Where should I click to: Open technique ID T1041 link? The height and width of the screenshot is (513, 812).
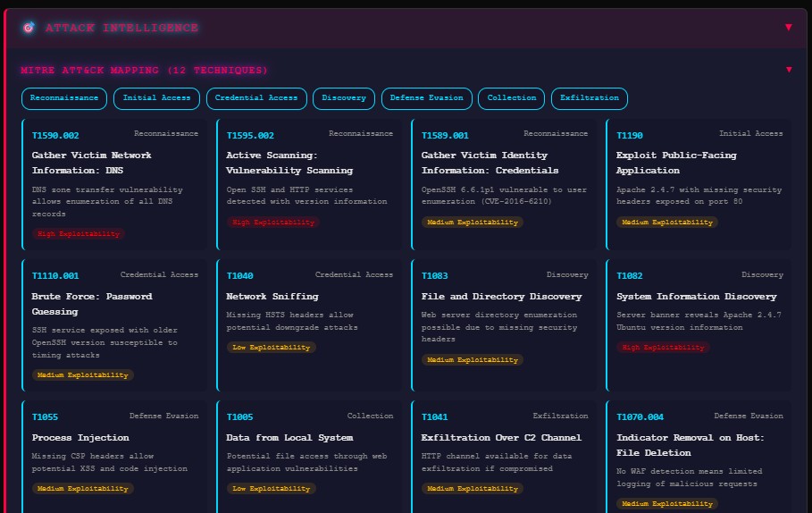(434, 417)
